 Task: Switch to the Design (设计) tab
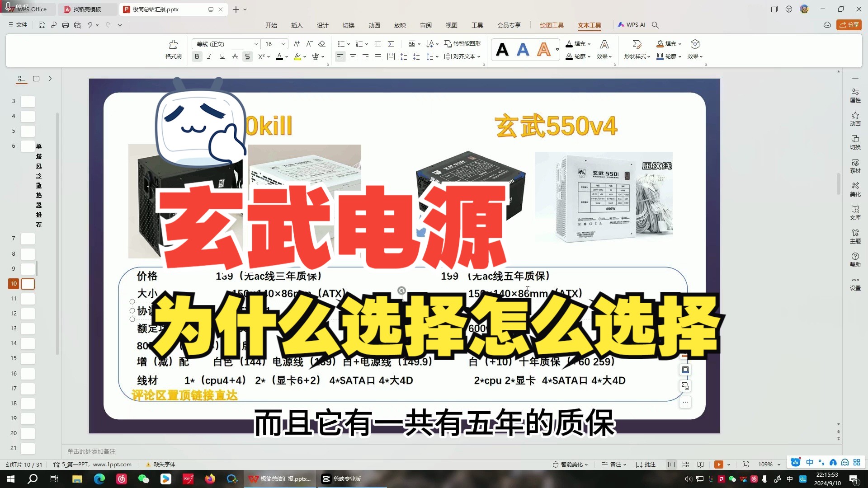coord(323,25)
